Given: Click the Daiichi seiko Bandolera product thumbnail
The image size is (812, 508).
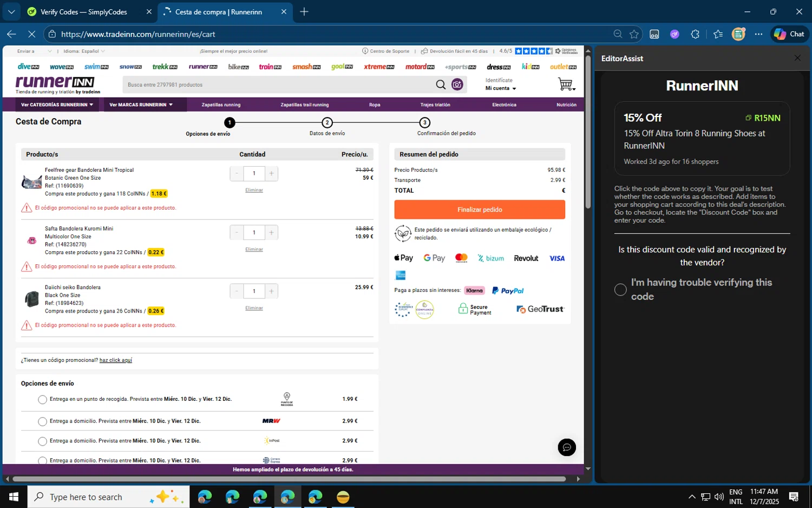Looking at the screenshot, I should pyautogui.click(x=32, y=299).
